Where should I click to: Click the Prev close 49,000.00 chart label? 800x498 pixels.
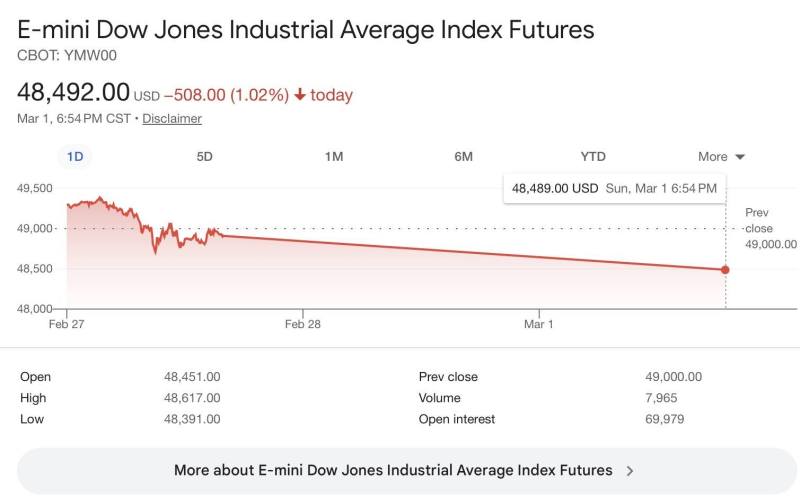tap(770, 228)
